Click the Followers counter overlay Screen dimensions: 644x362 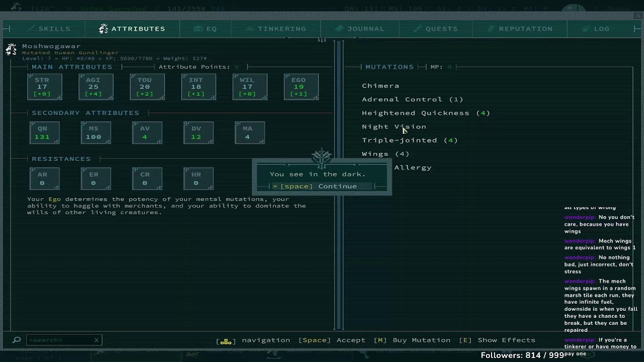click(x=522, y=355)
